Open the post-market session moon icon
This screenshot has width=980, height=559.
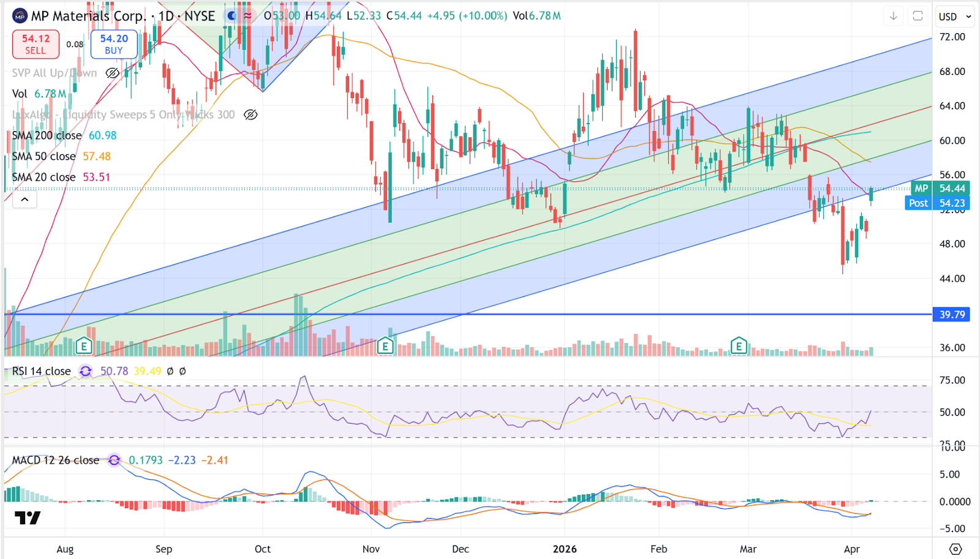click(x=232, y=16)
